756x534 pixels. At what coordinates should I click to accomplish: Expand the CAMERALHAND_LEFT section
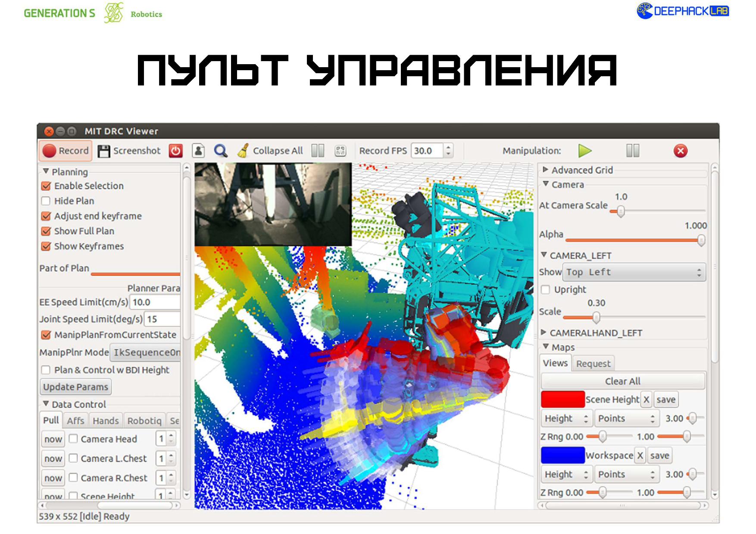coord(544,332)
